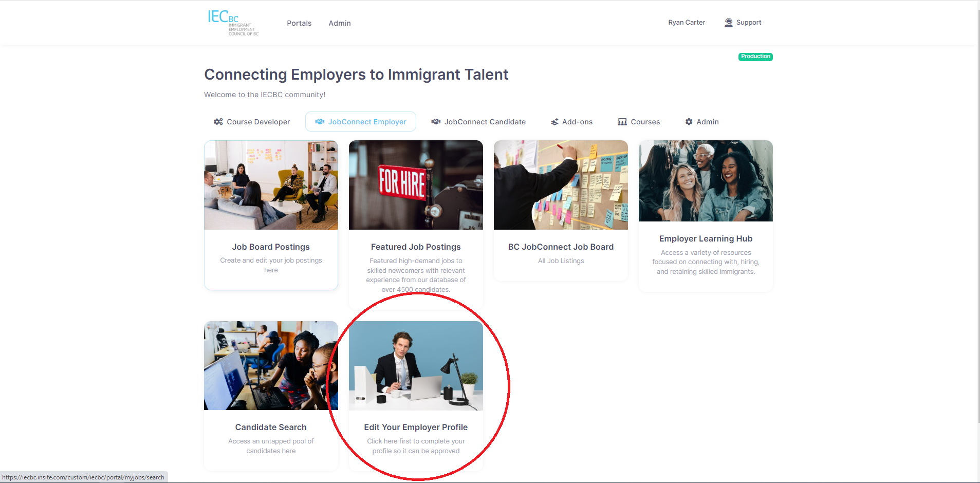
Task: Click Edit Your Employer Profile
Action: [415, 427]
